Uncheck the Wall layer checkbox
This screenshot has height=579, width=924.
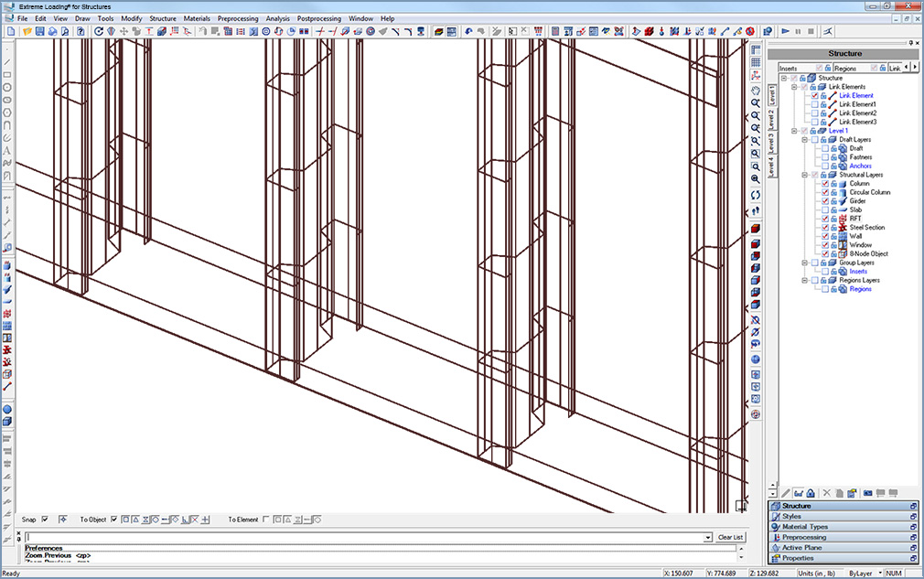pyautogui.click(x=825, y=236)
